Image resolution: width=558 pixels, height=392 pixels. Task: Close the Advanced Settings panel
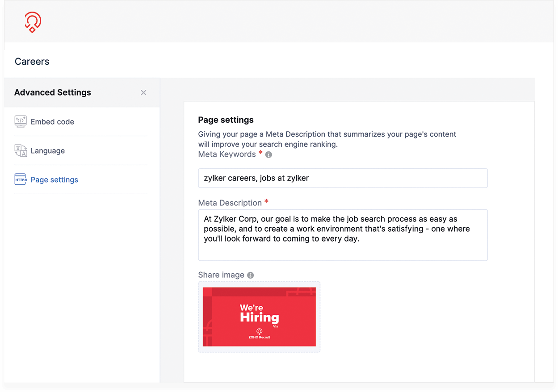click(x=143, y=92)
